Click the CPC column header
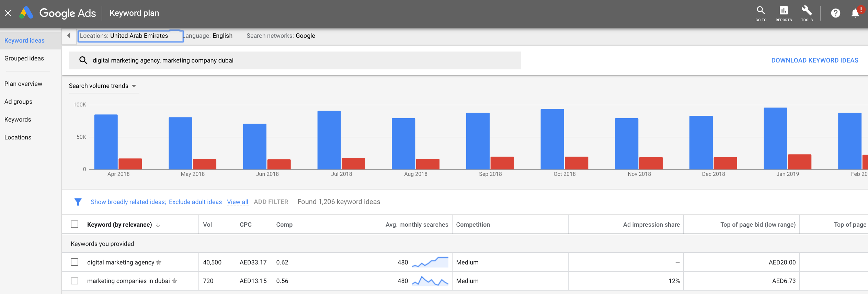Image resolution: width=868 pixels, height=294 pixels. pyautogui.click(x=245, y=225)
